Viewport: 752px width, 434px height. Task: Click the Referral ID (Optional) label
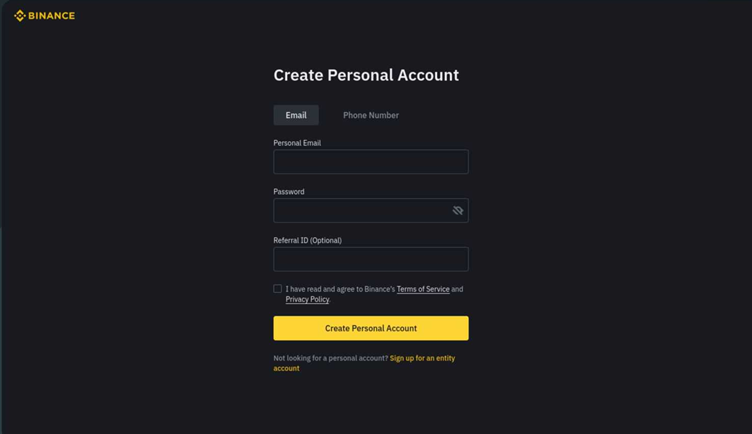(307, 240)
